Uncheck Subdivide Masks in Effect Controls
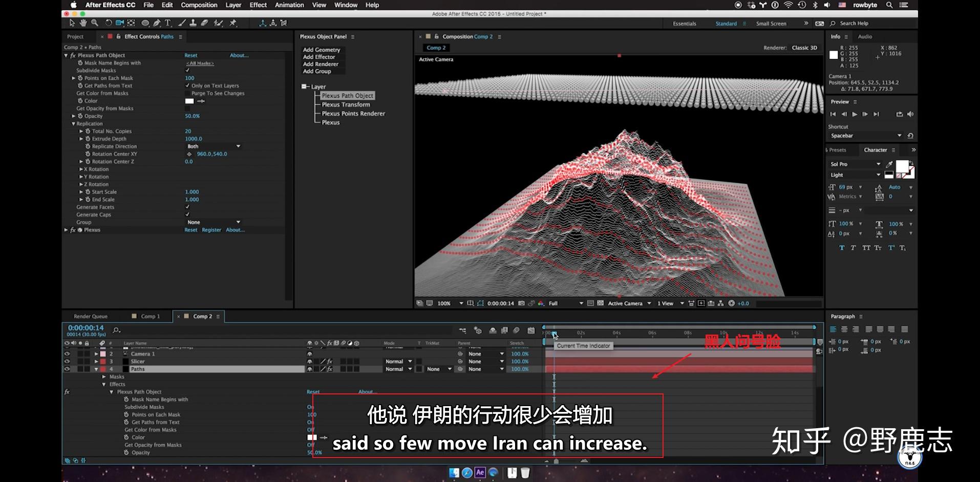This screenshot has height=482, width=980. pos(187,71)
